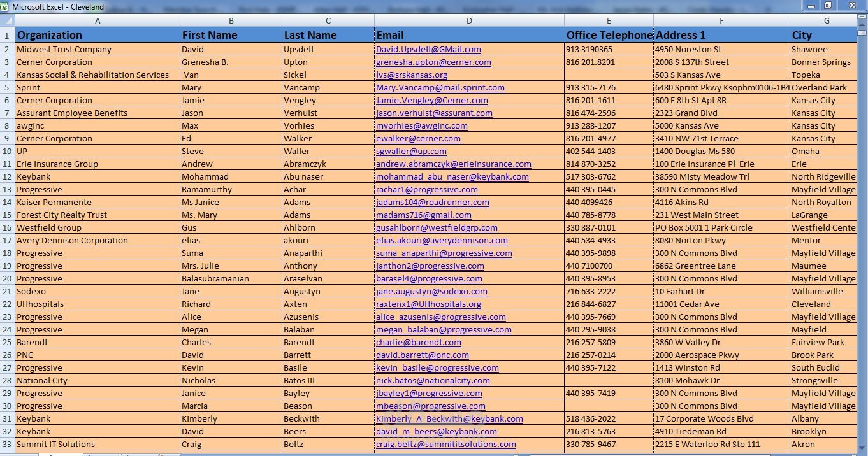868x456 pixels.
Task: Click the Office Telephone header cell
Action: 609,35
